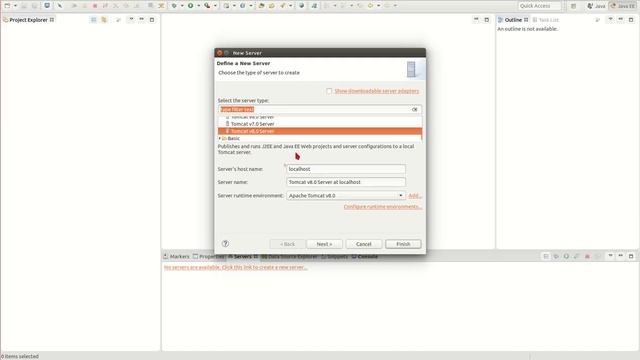
Task: Open the External Tools dropdown arrow
Action: coord(215,6)
